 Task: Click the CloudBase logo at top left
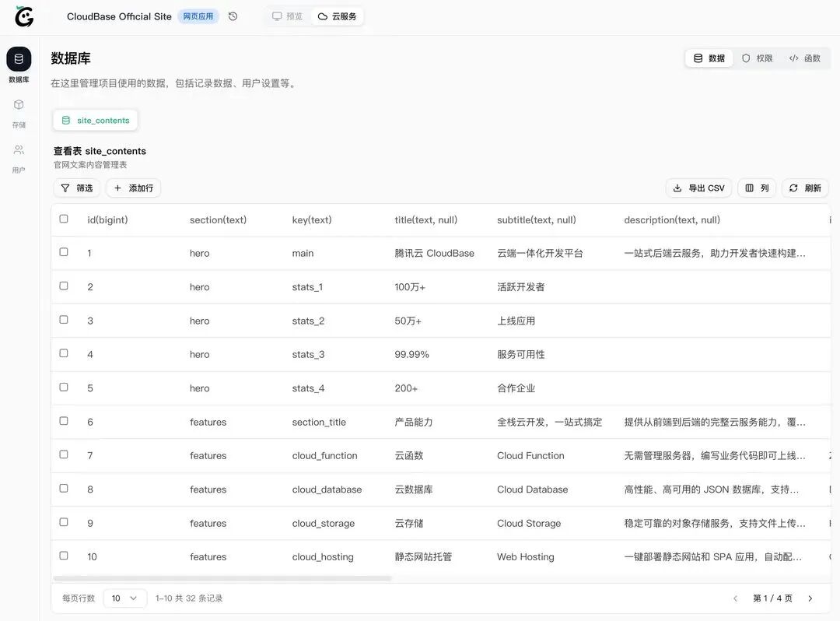tap(24, 16)
